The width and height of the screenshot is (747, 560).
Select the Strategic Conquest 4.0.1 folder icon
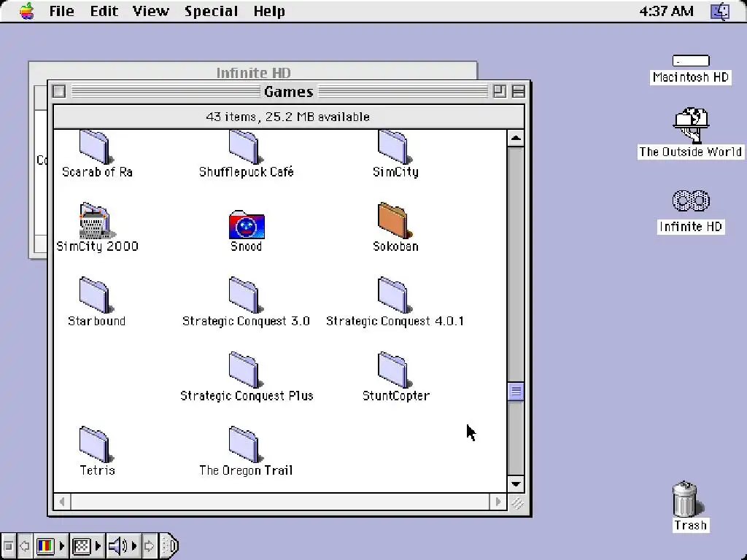(x=395, y=295)
